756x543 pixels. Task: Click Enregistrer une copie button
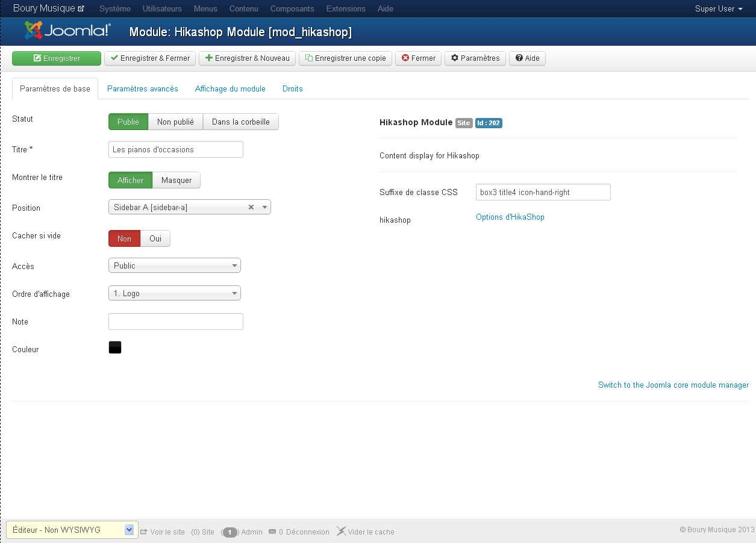[x=346, y=58]
